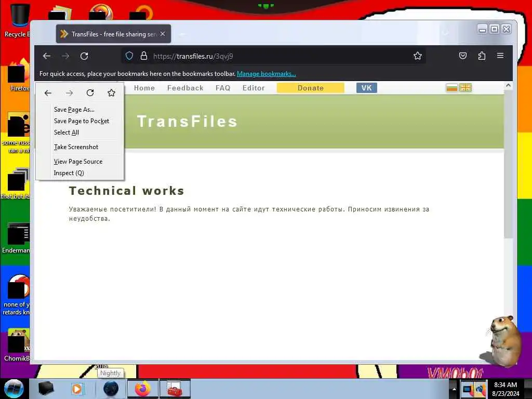Open the black box taskbar icon
Image resolution: width=532 pixels, height=399 pixels.
pos(46,389)
